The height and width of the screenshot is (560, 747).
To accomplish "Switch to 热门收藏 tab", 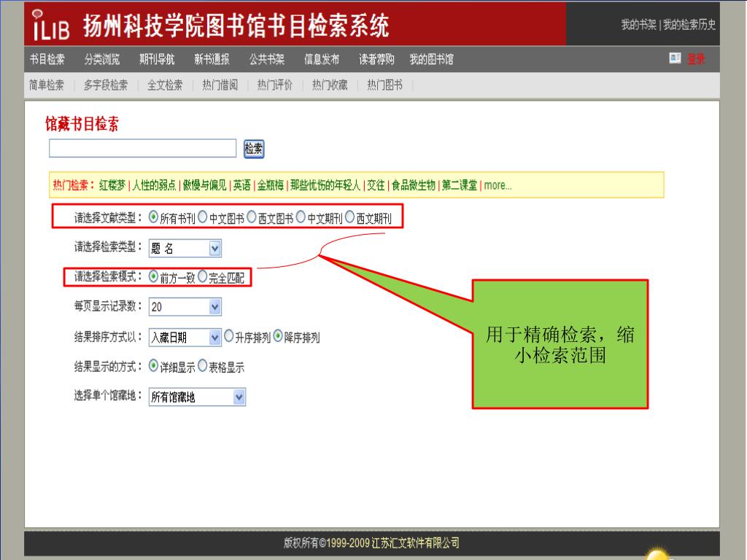I will [330, 85].
